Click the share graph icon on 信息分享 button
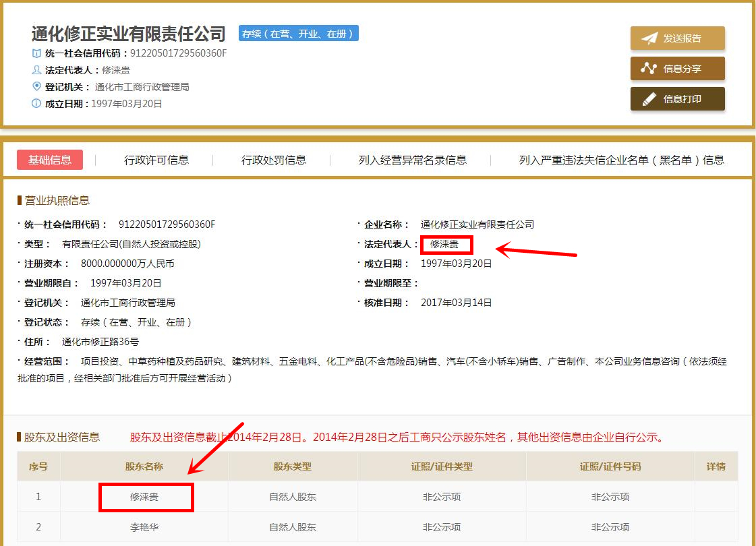756x546 pixels. click(x=649, y=68)
